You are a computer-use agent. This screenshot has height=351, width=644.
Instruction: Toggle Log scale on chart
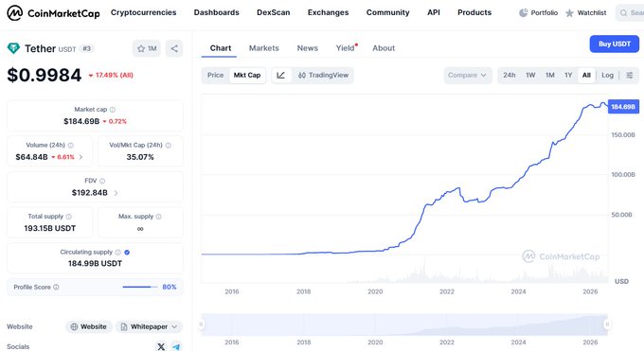coord(607,75)
